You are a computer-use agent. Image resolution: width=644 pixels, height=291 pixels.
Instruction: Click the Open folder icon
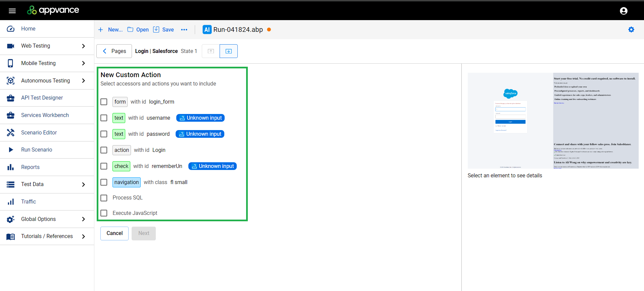pyautogui.click(x=130, y=30)
